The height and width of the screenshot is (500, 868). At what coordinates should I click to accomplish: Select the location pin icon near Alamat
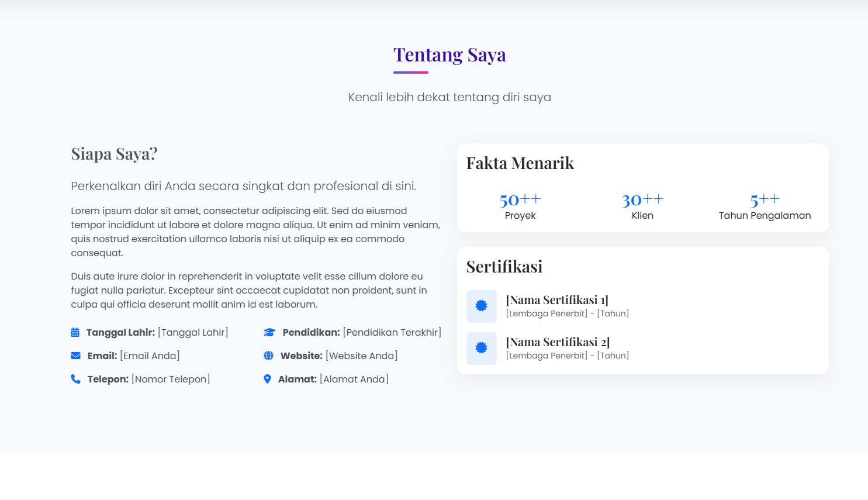coord(268,379)
